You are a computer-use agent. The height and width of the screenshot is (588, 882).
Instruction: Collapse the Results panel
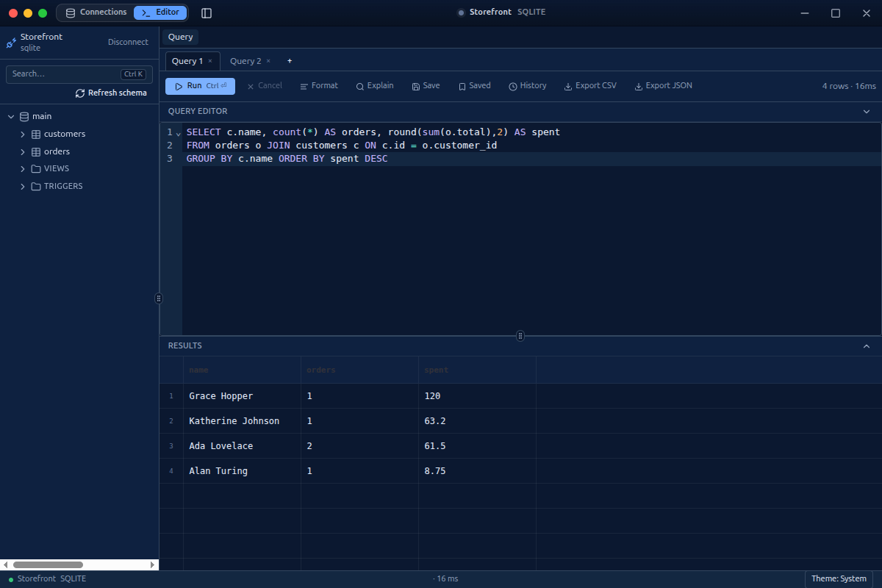[x=867, y=345]
